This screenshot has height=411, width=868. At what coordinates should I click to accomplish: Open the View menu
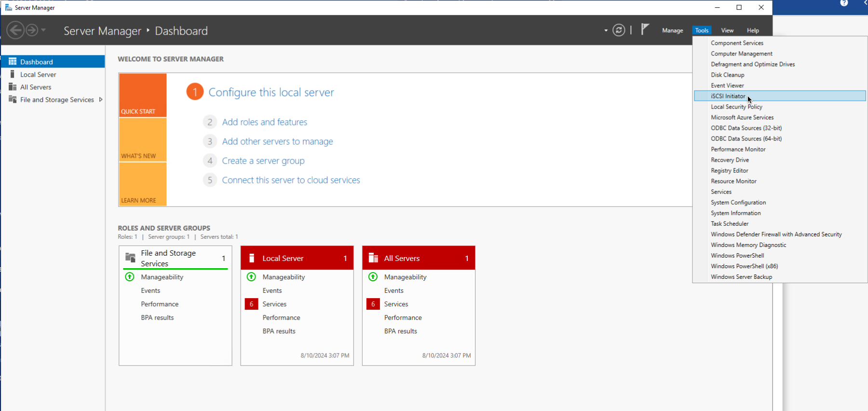pos(727,30)
